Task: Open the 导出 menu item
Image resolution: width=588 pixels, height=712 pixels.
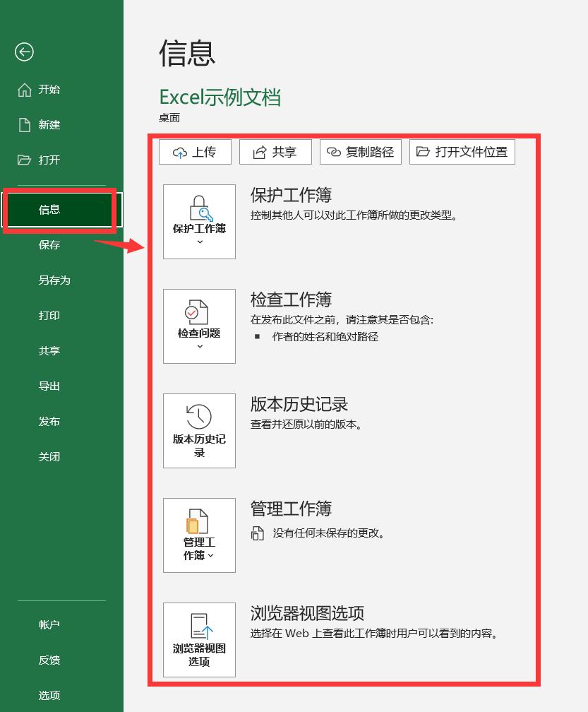Action: (x=49, y=386)
